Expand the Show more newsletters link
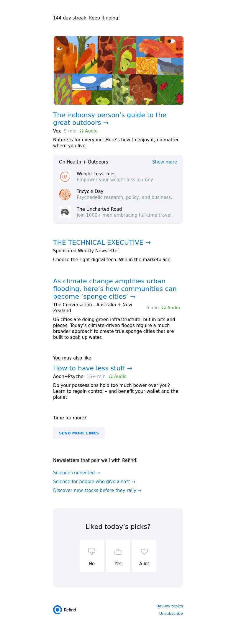The image size is (236, 644). 164,162
